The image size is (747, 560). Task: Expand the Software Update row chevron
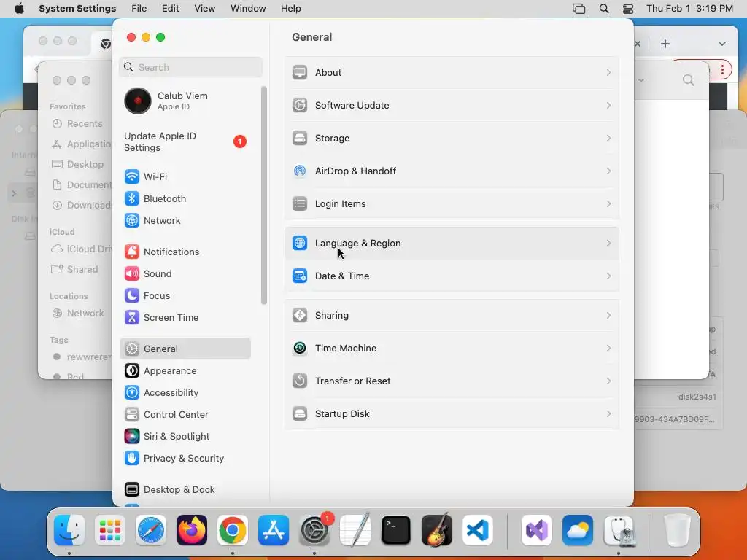point(608,105)
